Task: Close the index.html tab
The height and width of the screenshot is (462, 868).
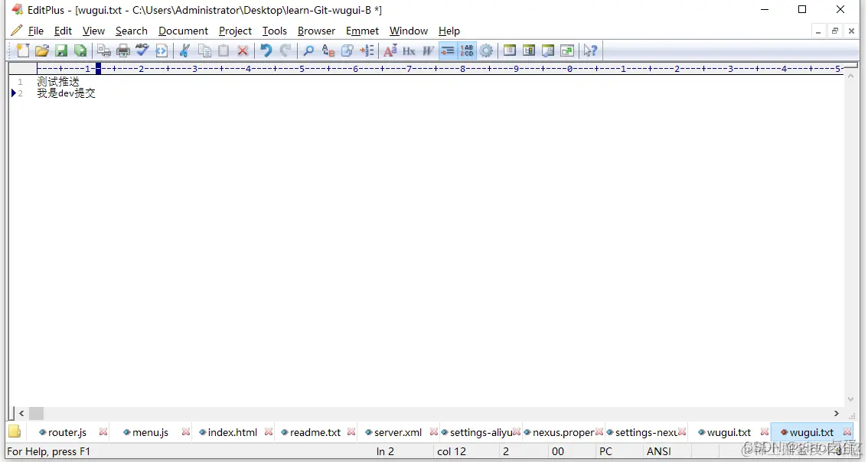Action: (269, 431)
